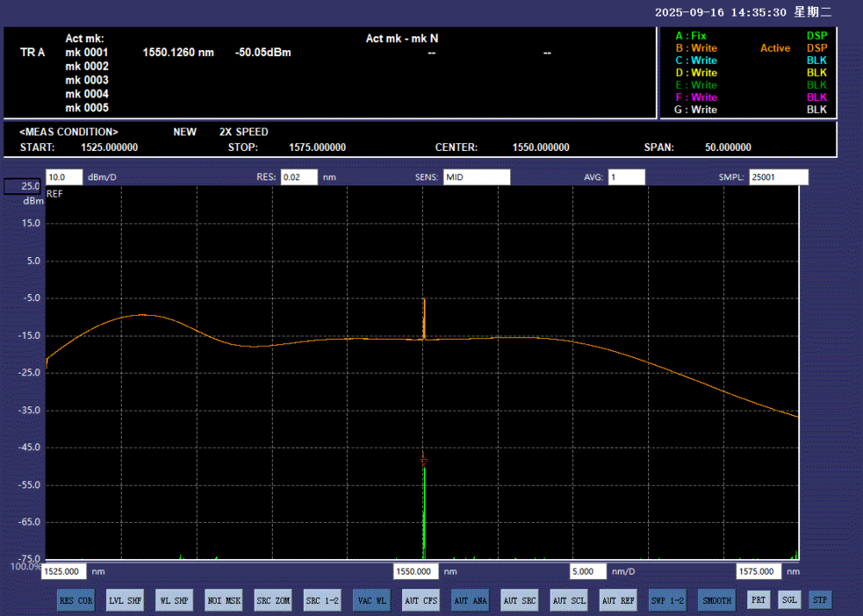
Task: Click the red marker on the green peak
Action: tap(424, 461)
